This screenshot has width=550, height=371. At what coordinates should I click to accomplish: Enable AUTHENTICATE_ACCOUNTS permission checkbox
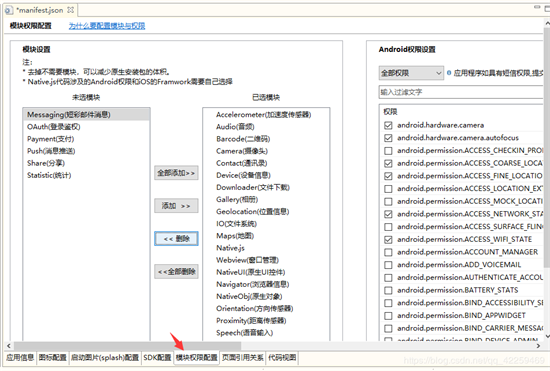coord(388,278)
